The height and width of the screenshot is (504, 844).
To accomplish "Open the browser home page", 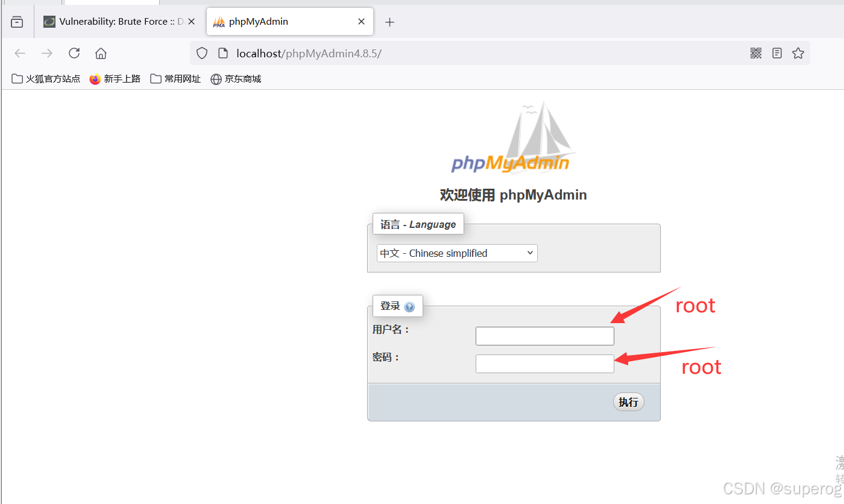I will tap(101, 53).
